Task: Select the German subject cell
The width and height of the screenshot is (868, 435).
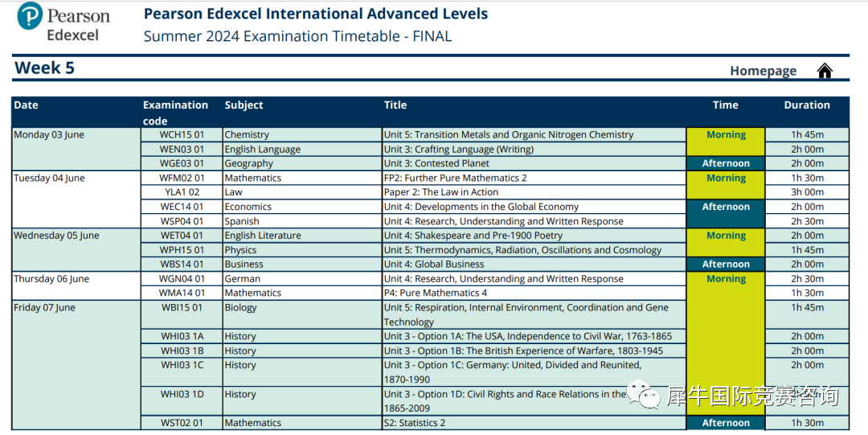Action: coord(303,279)
